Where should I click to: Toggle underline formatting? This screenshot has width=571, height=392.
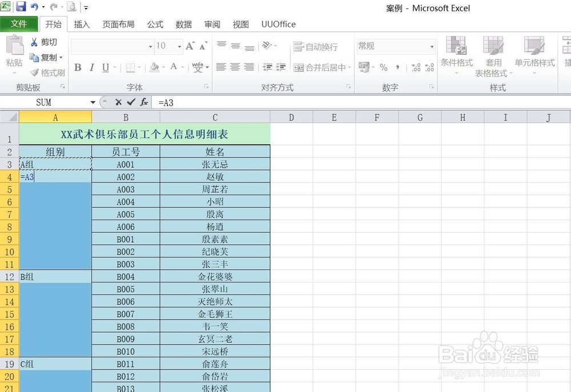point(105,67)
